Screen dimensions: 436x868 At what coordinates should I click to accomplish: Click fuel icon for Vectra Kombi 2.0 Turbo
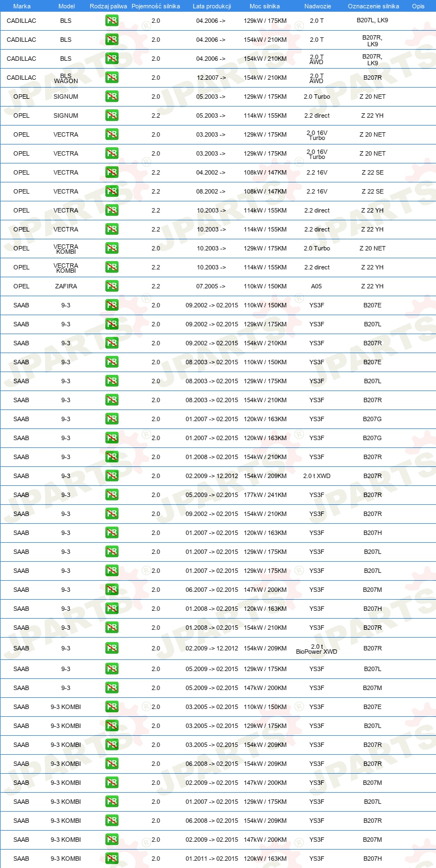click(112, 248)
